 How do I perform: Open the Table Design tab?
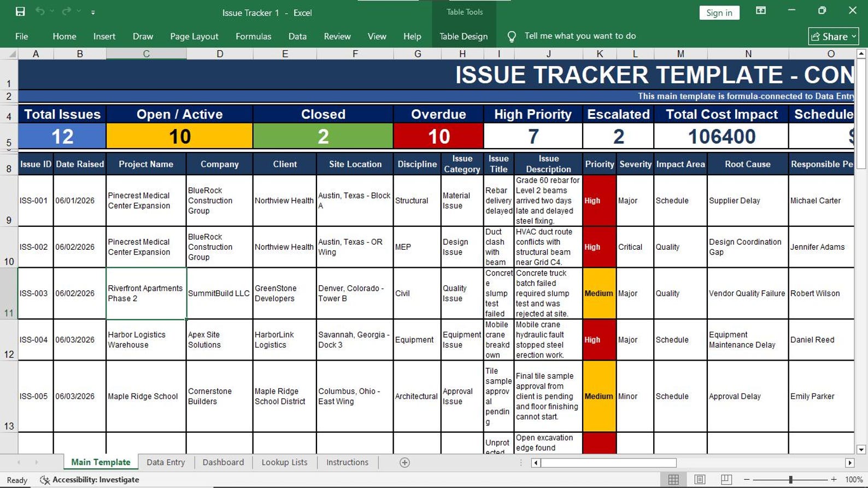pyautogui.click(x=464, y=36)
